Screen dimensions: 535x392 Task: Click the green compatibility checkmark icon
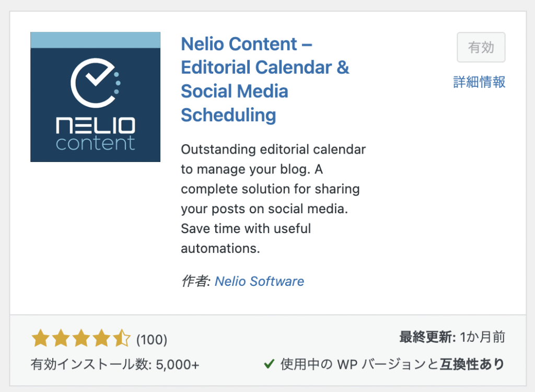(x=269, y=364)
